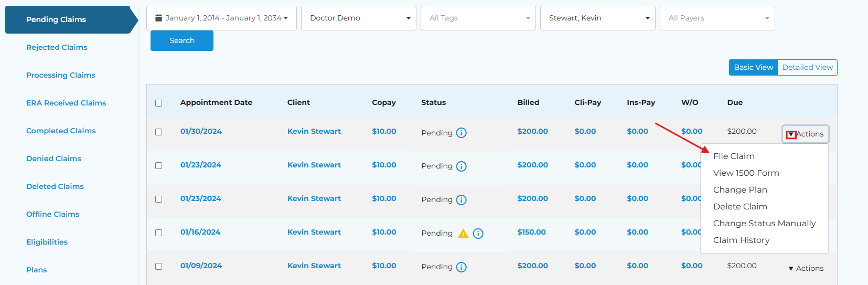Viewport: 868px width, 285px height.
Task: Open Rejected Claims in sidebar
Action: tap(57, 47)
